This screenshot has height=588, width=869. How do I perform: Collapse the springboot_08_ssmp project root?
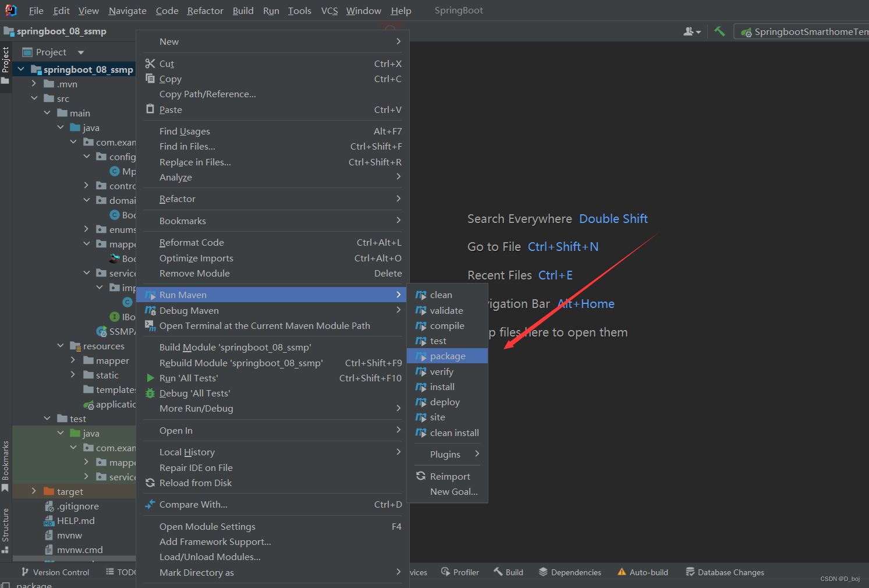click(21, 69)
